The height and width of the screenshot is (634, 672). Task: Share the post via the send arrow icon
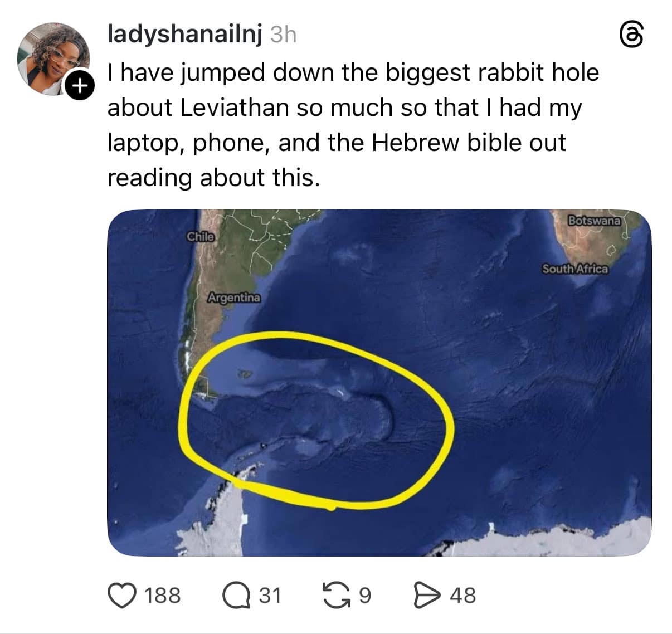pos(426,595)
